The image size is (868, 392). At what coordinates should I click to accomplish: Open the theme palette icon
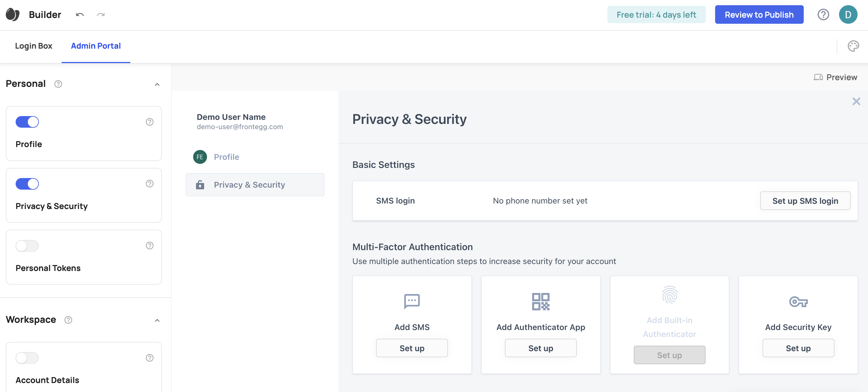coord(854,46)
